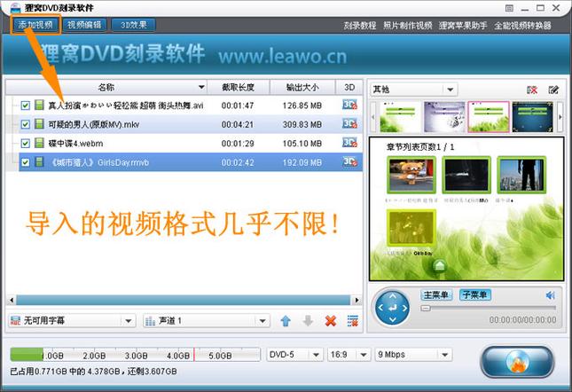Uncheck the checkbox for 碟中谍4.webm
572x392 pixels.
(x=25, y=144)
